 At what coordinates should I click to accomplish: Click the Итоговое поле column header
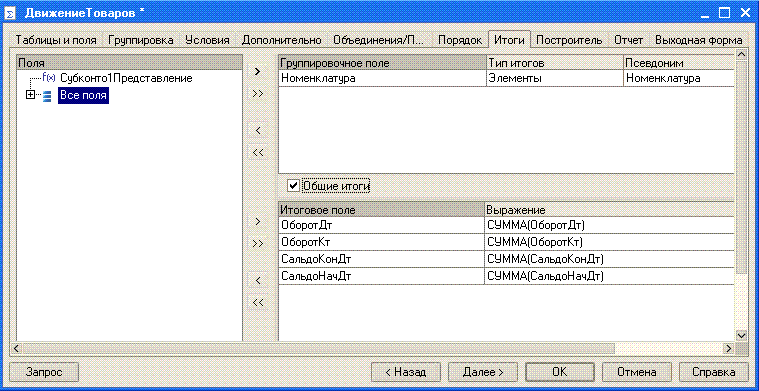pos(381,210)
